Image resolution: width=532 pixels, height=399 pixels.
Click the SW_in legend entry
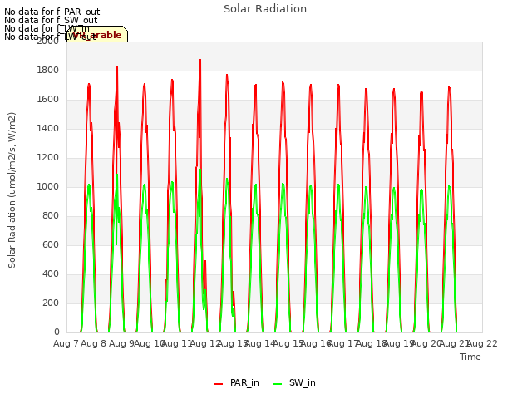coord(294,382)
